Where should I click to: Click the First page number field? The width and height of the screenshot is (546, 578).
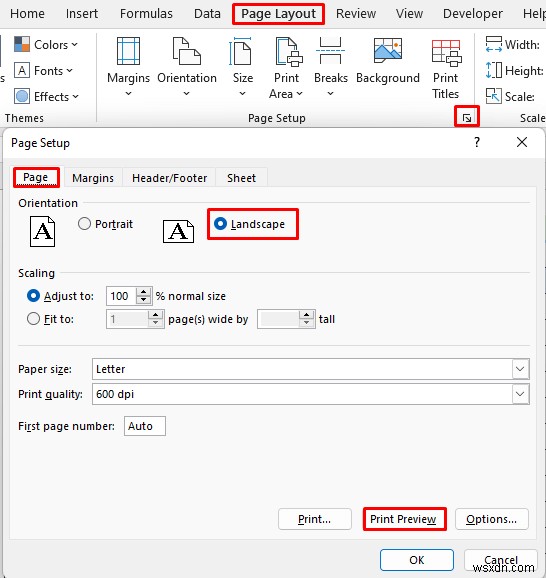pyautogui.click(x=145, y=426)
